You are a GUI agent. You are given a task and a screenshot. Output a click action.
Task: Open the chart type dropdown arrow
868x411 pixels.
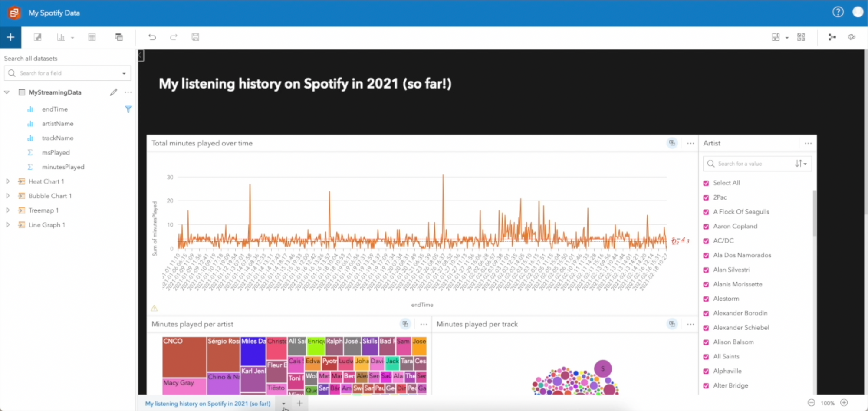tap(72, 38)
